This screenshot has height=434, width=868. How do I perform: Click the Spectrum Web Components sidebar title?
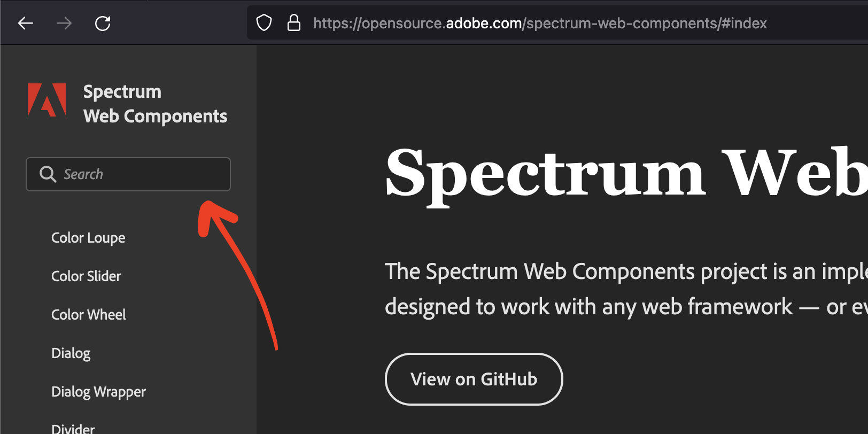coord(155,104)
